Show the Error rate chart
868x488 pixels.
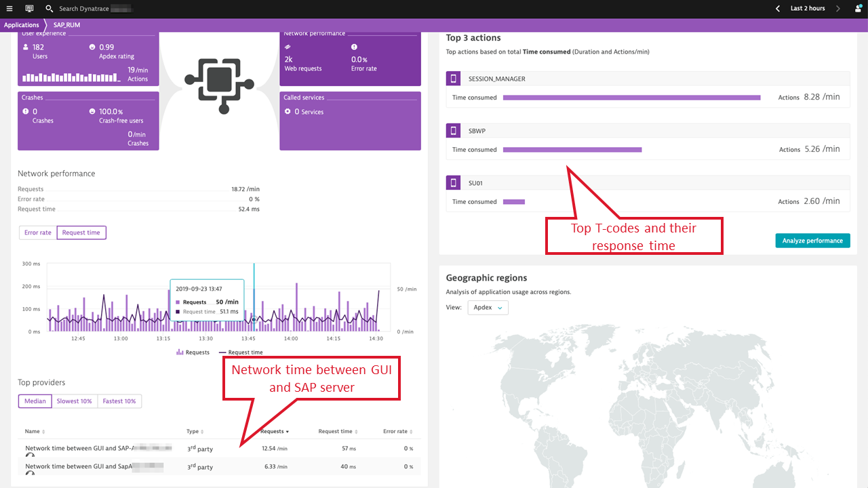pyautogui.click(x=38, y=232)
